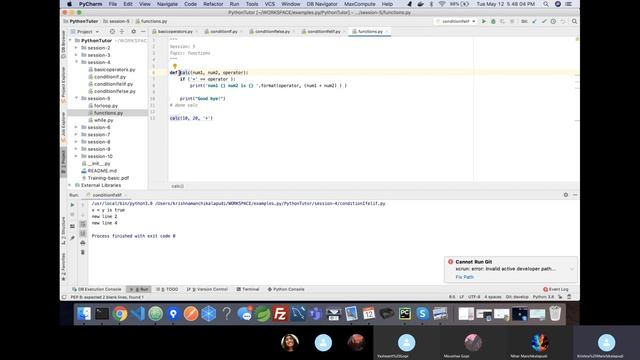The width and height of the screenshot is (640, 360).
Task: Open the VCS menu
Action: coord(270,4)
